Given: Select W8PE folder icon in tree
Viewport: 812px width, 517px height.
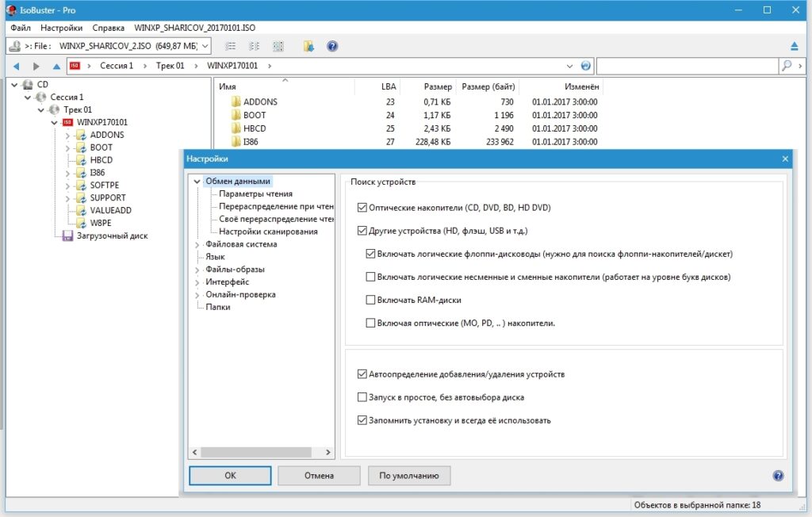Looking at the screenshot, I should 82,223.
